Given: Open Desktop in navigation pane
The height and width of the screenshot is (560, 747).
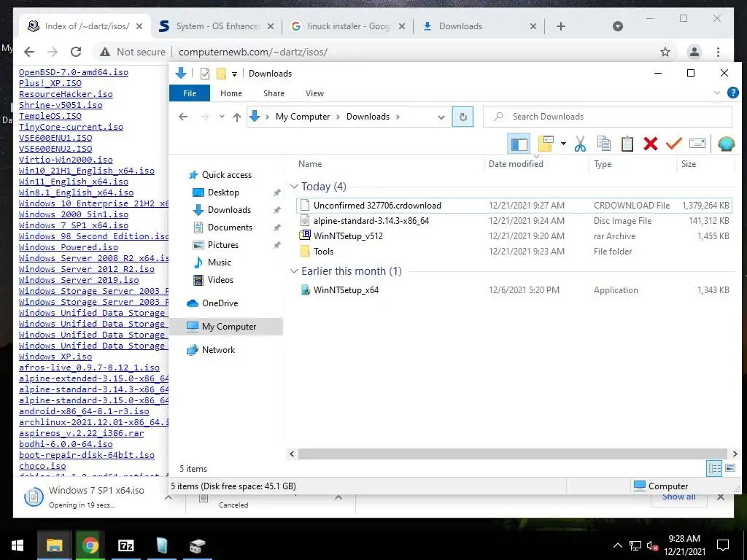Looking at the screenshot, I should pos(223,192).
